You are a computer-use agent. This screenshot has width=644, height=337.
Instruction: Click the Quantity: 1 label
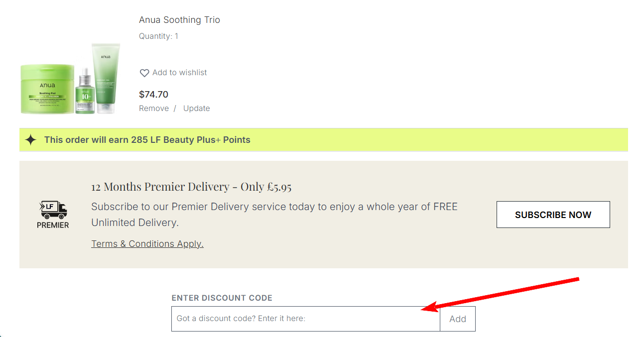point(158,36)
